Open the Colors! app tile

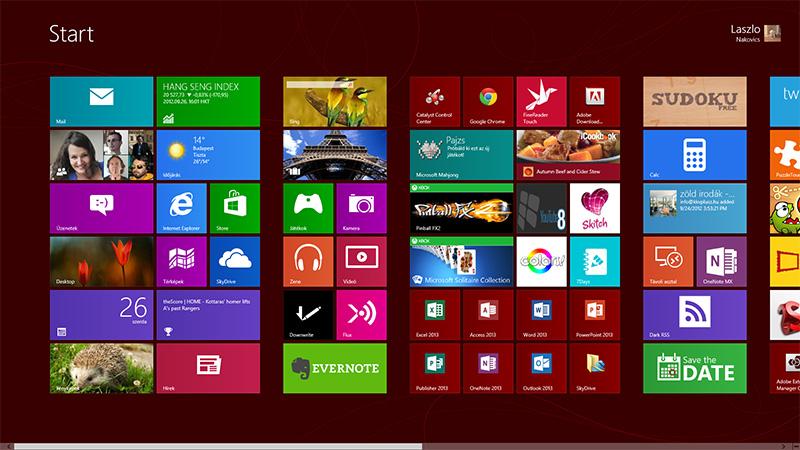click(541, 262)
